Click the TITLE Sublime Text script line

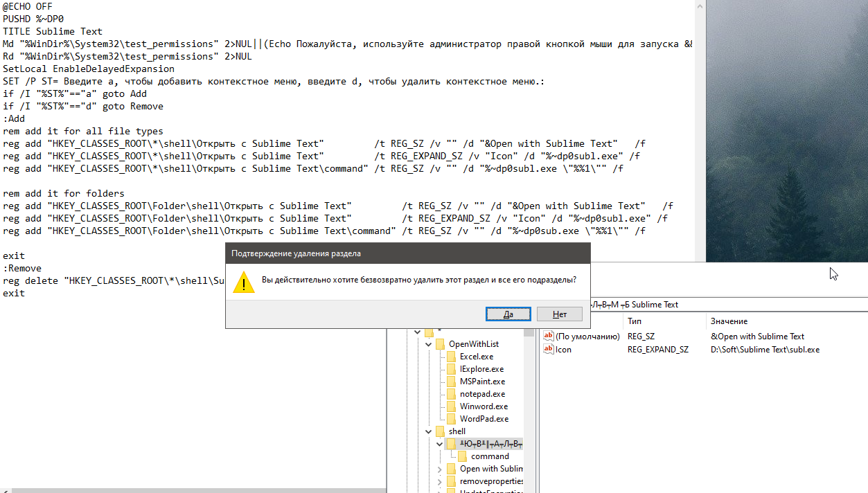click(x=52, y=31)
